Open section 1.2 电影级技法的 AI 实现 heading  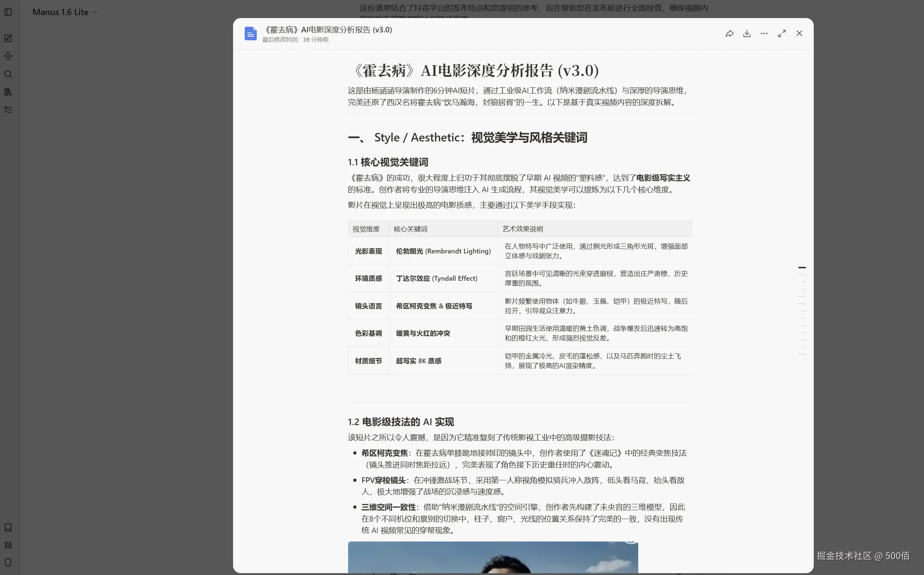tap(400, 421)
